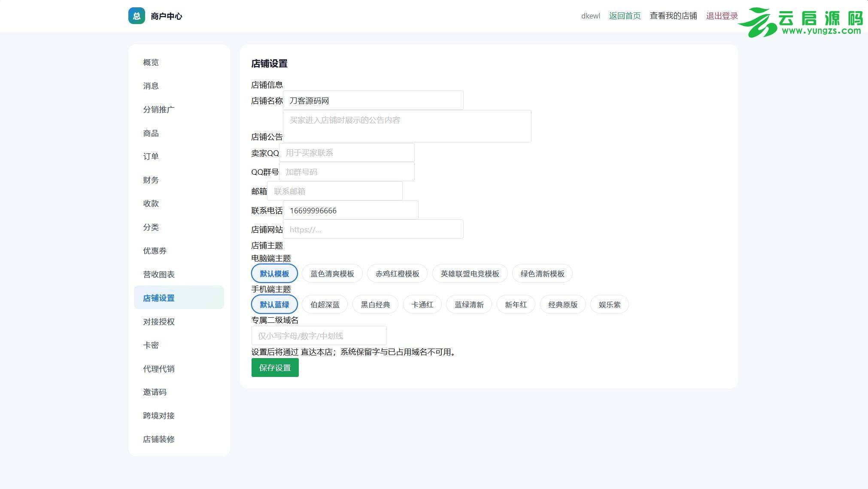Viewport: 868px width, 489px height.
Task: Select 默认蓝绿 mobile theme
Action: (x=274, y=305)
